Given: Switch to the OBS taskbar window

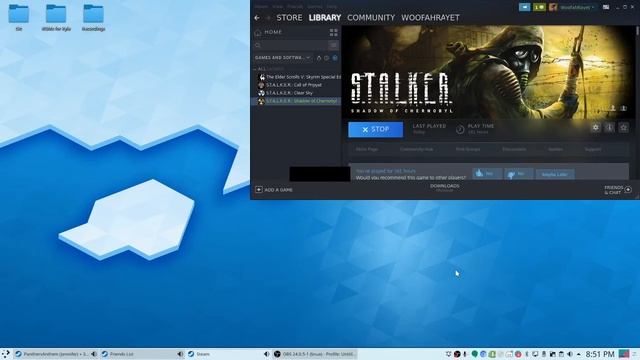Looking at the screenshot, I should click(x=315, y=354).
